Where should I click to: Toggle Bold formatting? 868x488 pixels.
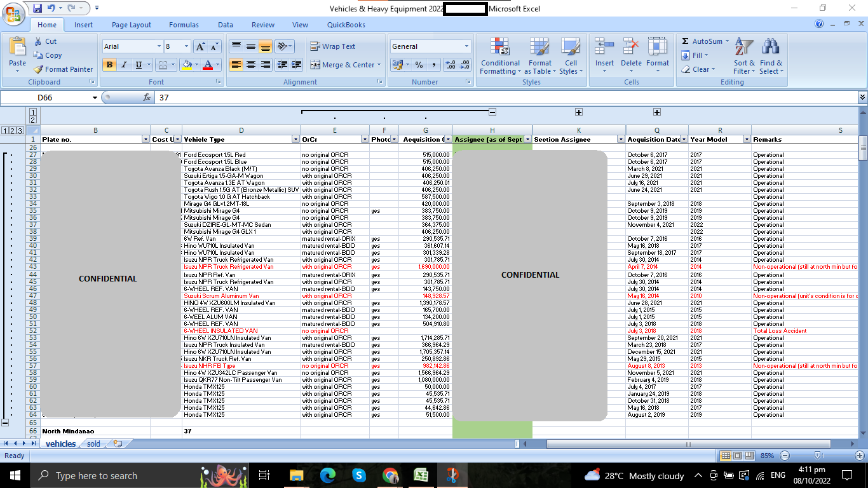110,65
